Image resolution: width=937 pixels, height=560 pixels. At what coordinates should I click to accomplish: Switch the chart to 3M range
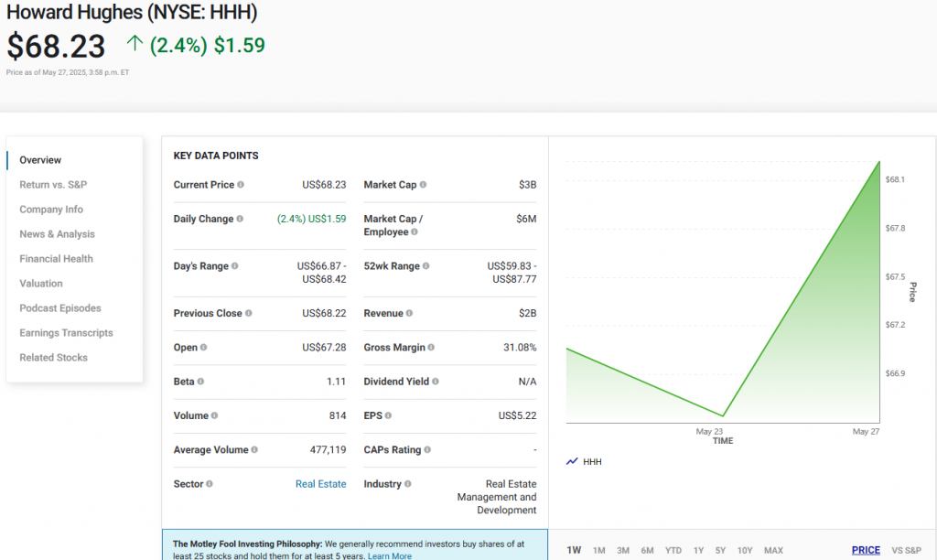(x=622, y=551)
